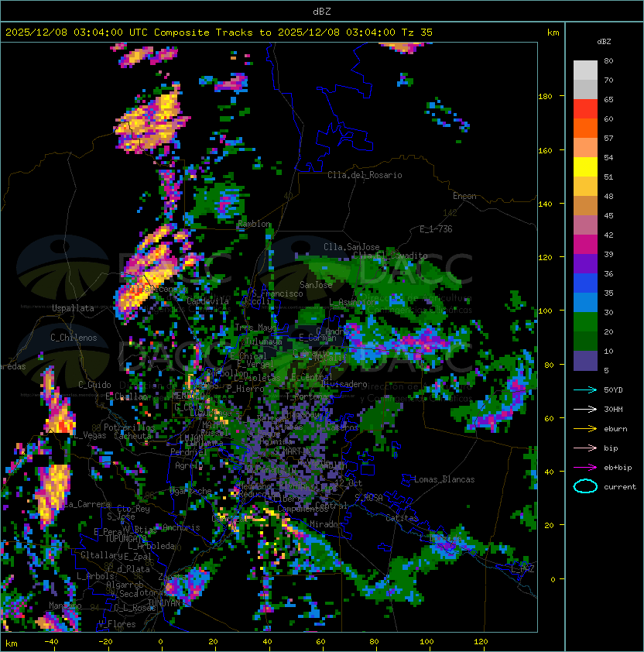The width and height of the screenshot is (644, 652).
Task: Click the 'Cacheuta' map label
Action: [x=132, y=436]
